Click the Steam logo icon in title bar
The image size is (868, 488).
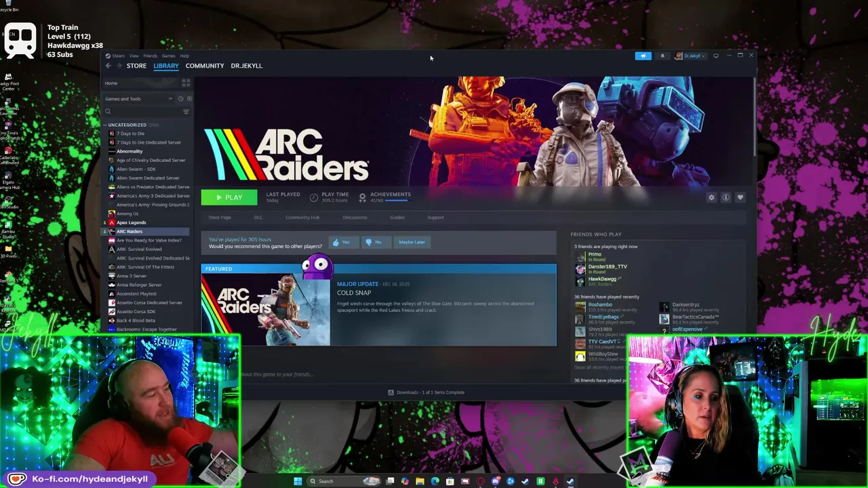(x=108, y=56)
